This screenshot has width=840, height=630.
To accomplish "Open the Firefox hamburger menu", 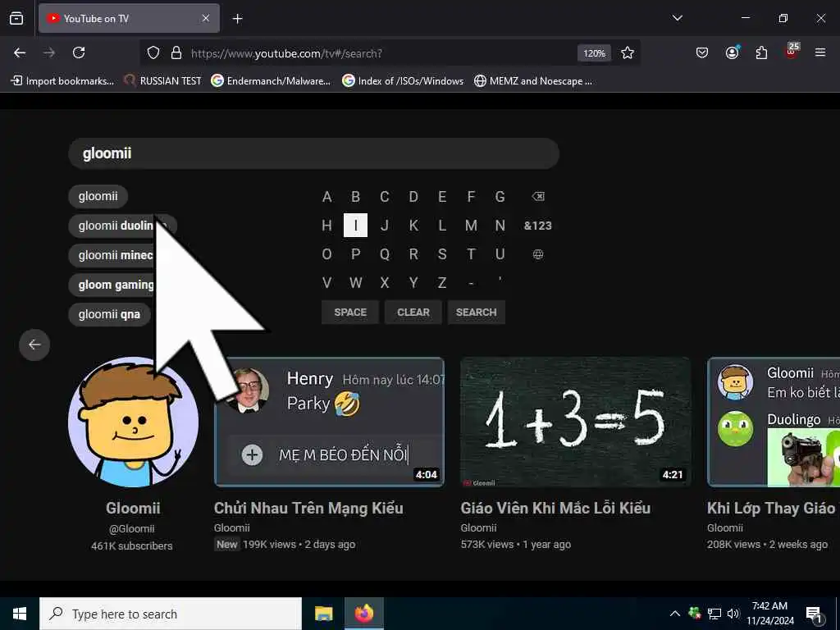I will coord(820,52).
